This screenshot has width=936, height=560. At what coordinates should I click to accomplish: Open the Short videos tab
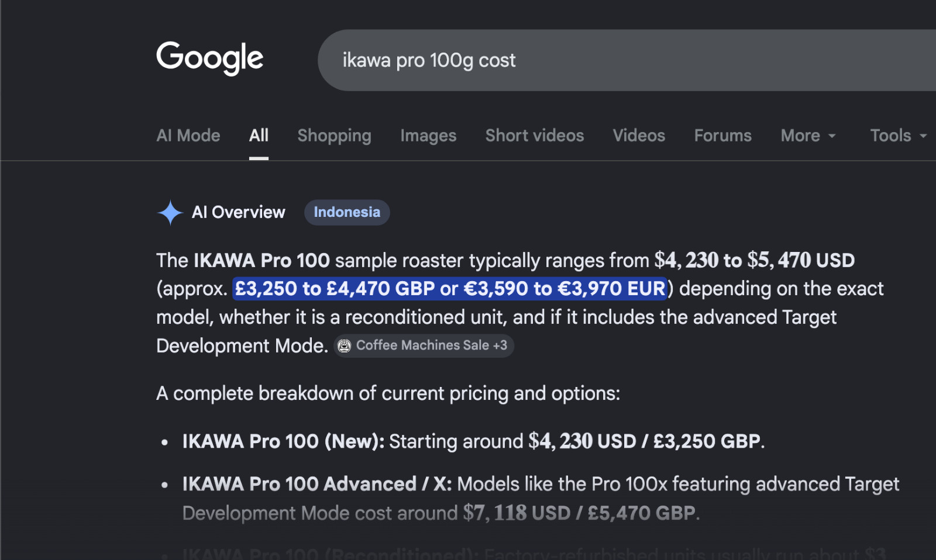click(x=535, y=136)
